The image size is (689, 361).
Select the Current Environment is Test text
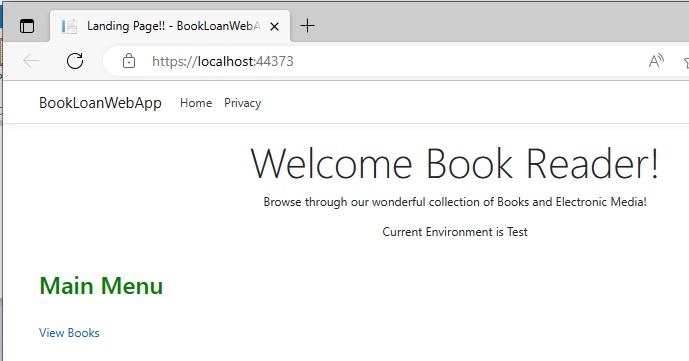[x=455, y=232]
